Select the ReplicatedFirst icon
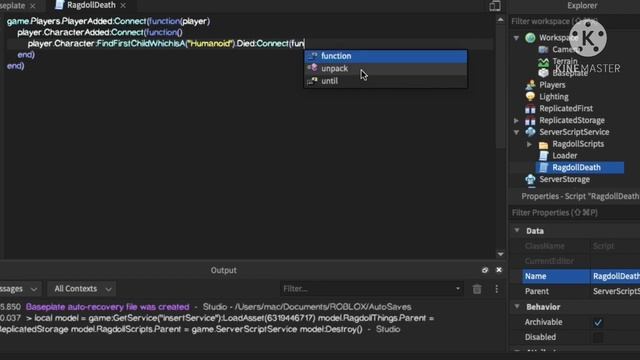This screenshot has width=640, height=360. click(530, 109)
